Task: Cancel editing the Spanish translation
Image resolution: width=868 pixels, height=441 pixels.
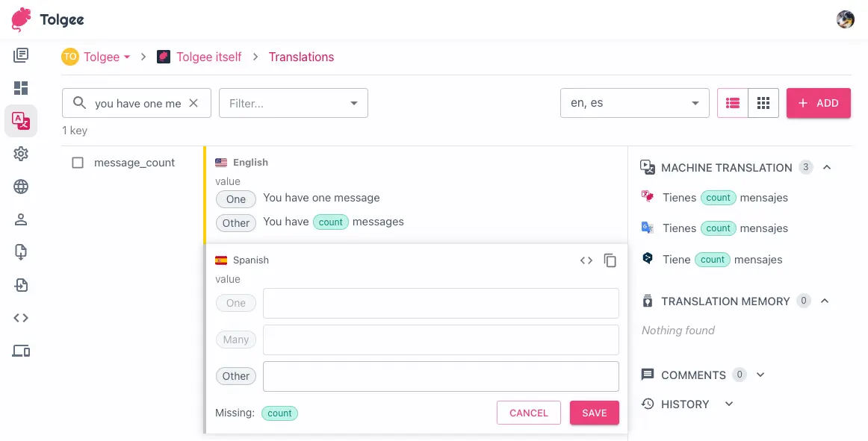Action: tap(528, 413)
